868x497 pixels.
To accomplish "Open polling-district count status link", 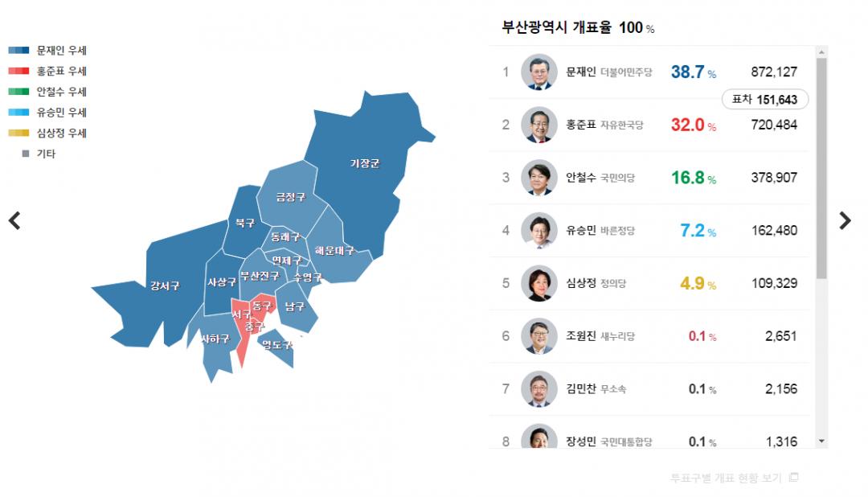I will click(x=726, y=478).
